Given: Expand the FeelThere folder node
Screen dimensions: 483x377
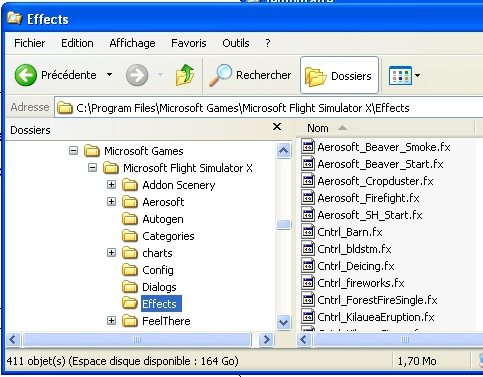Looking at the screenshot, I should [x=111, y=321].
